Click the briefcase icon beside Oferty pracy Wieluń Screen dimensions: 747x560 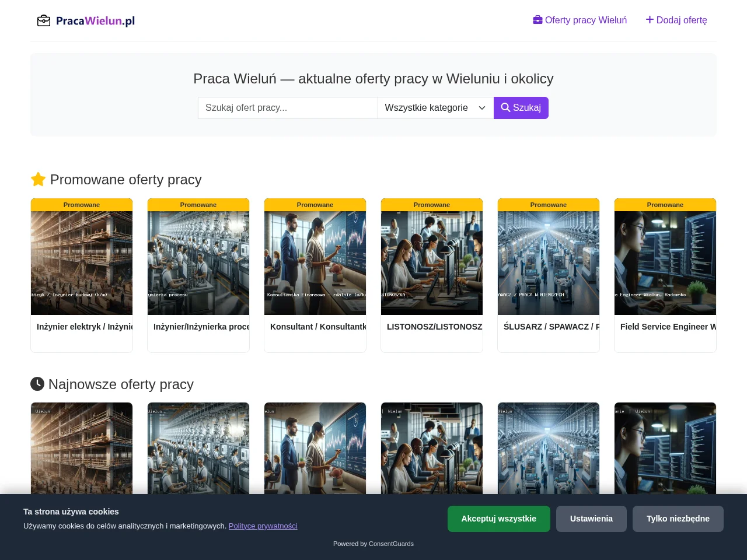click(537, 20)
